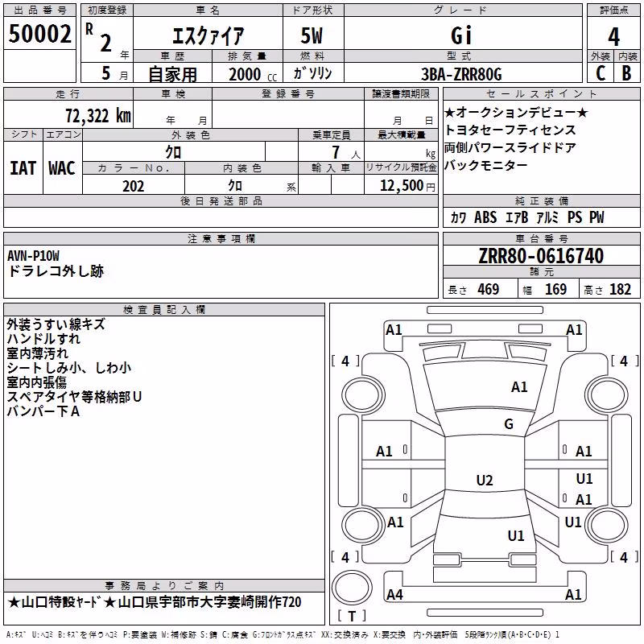Viewport: 644px width, 644px height.
Task: Select sales point ★オークションデビュー★
Action: tap(516, 112)
